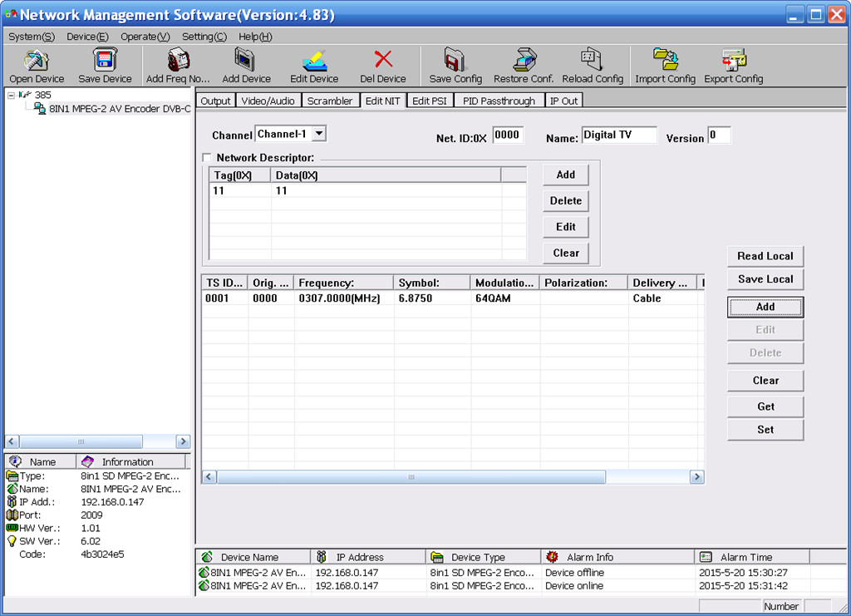851x616 pixels.
Task: Click the Symbol column header
Action: [432, 283]
